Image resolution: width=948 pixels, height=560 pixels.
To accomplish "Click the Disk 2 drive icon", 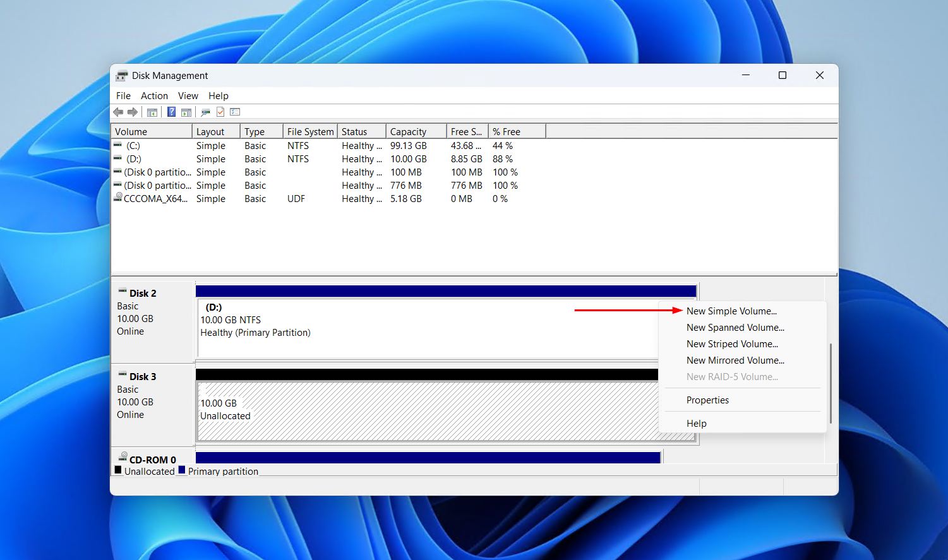I will (122, 292).
